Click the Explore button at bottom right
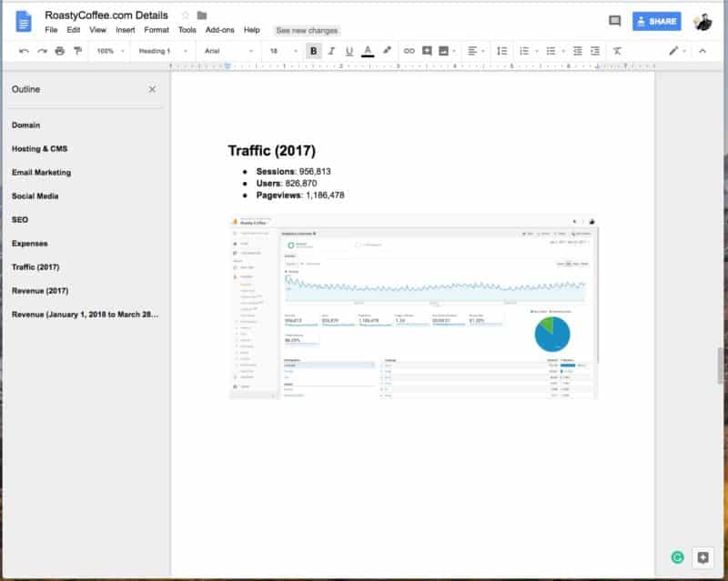Screen dimensions: 728x581 [x=703, y=557]
